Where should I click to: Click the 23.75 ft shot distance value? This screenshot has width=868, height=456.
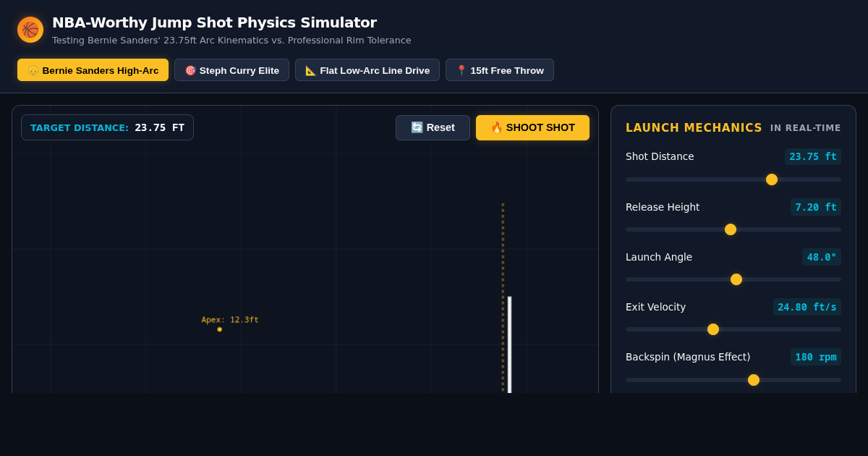point(813,156)
